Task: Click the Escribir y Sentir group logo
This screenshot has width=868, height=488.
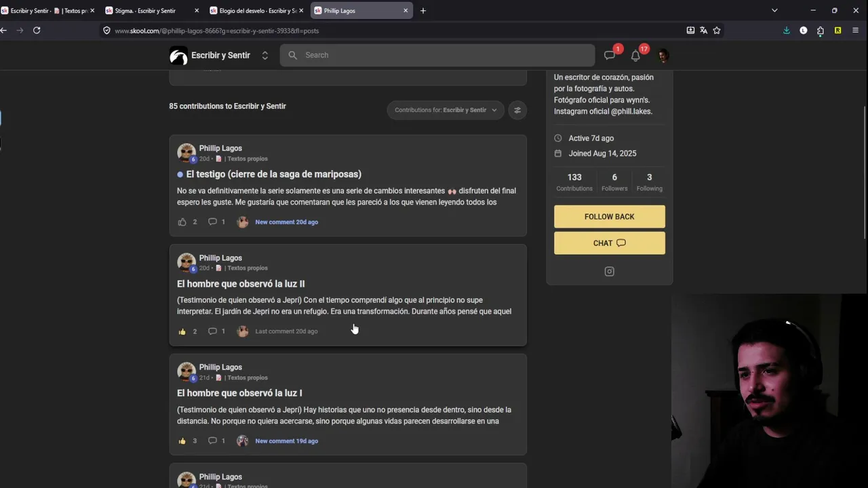Action: (178, 56)
